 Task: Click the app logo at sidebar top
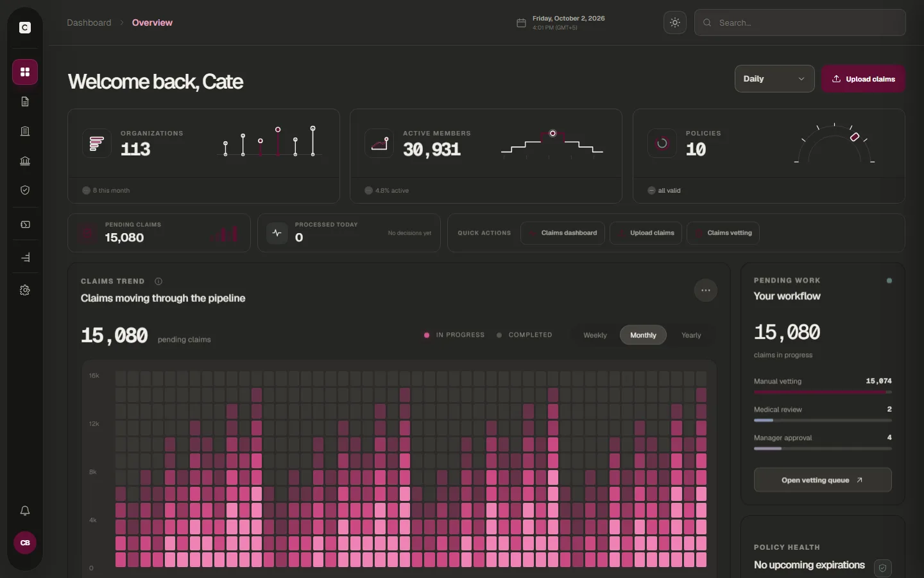pyautogui.click(x=25, y=28)
